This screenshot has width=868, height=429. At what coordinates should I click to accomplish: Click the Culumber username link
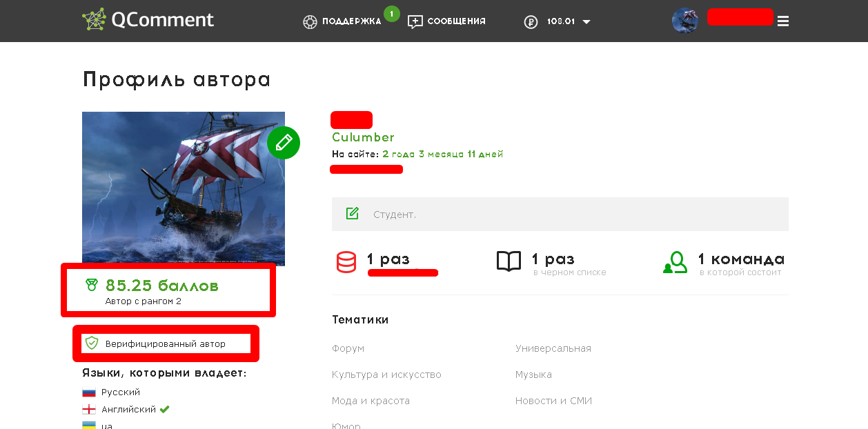(363, 137)
